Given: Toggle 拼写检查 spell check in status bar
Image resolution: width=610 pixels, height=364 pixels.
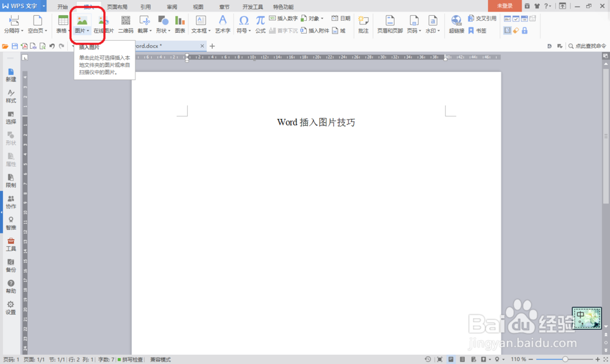Looking at the screenshot, I should 130,360.
